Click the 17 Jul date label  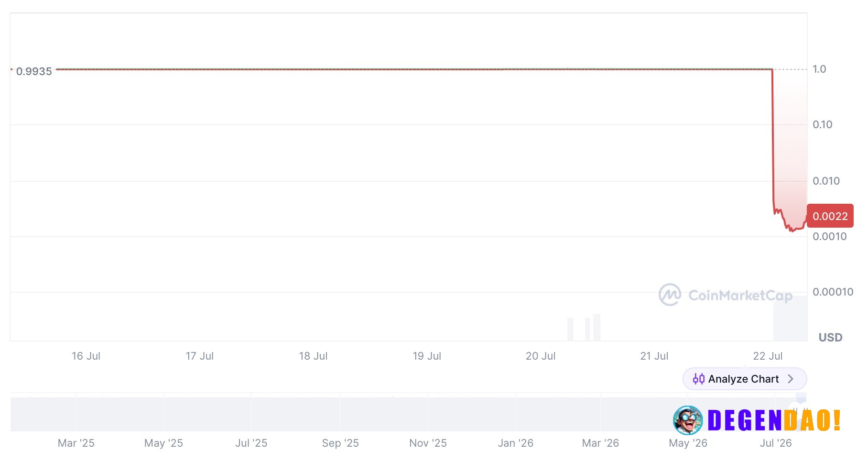[200, 356]
